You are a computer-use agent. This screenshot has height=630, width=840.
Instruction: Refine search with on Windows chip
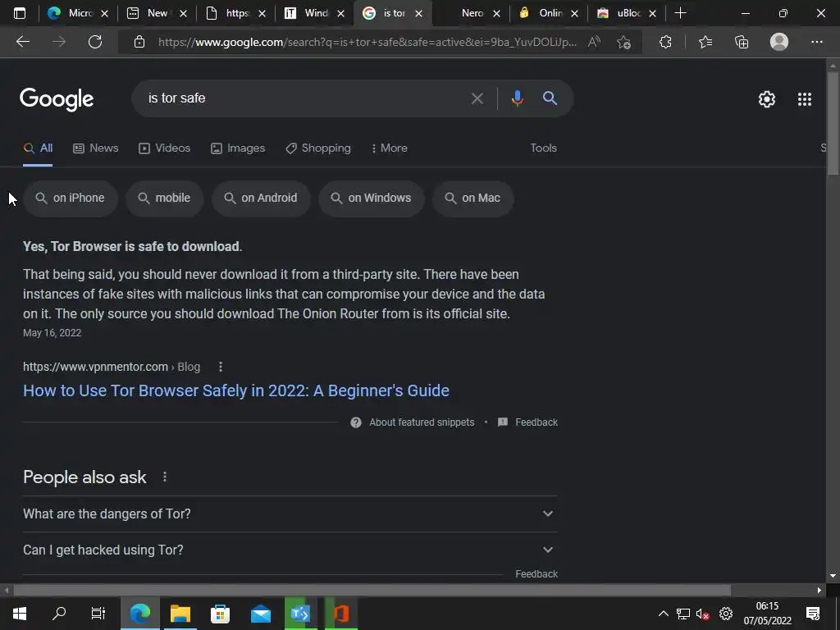tap(372, 199)
